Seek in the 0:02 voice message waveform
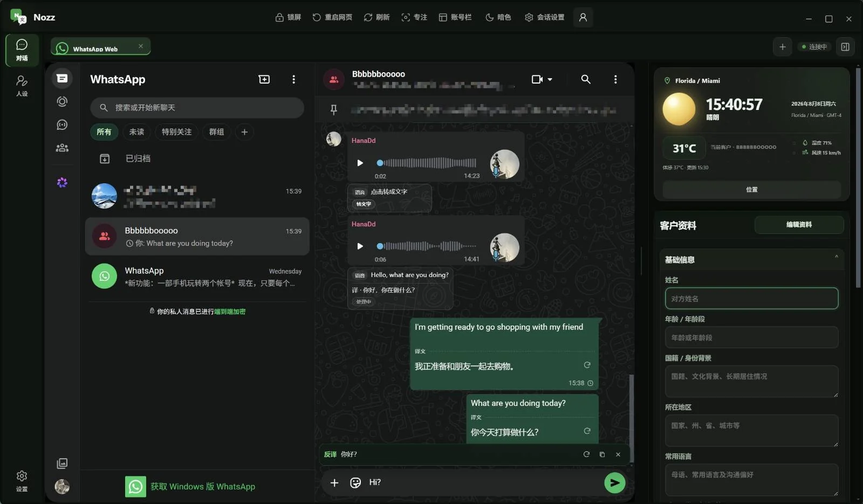 click(426, 163)
